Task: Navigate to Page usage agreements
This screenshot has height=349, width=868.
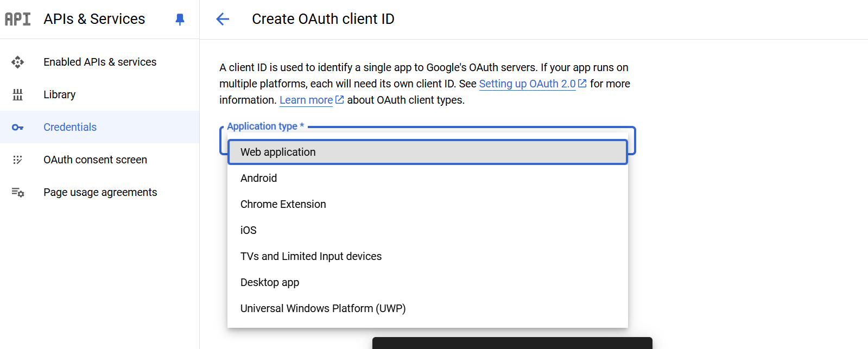Action: click(x=100, y=192)
